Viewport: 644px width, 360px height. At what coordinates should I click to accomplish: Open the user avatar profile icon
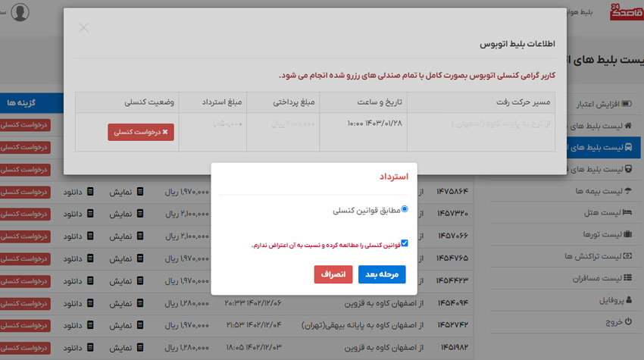(20, 12)
